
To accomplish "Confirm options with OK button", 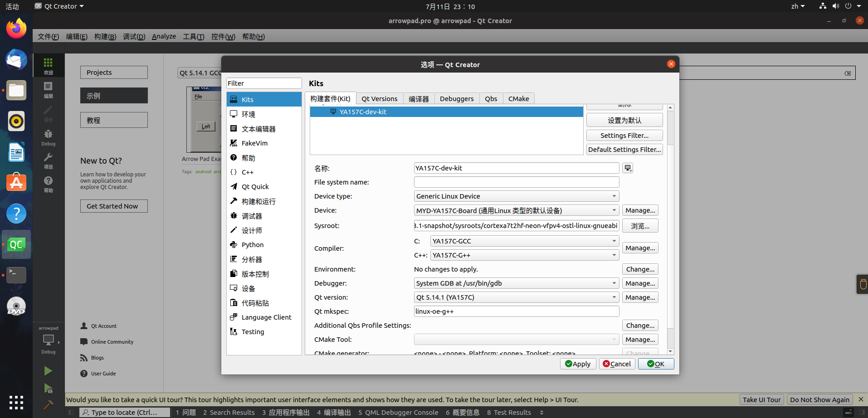I will click(656, 364).
